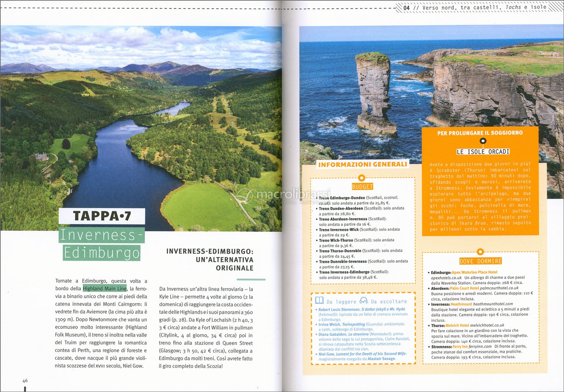Click the Niel Gow name ending the left column
The image size is (564, 392).
point(133,366)
